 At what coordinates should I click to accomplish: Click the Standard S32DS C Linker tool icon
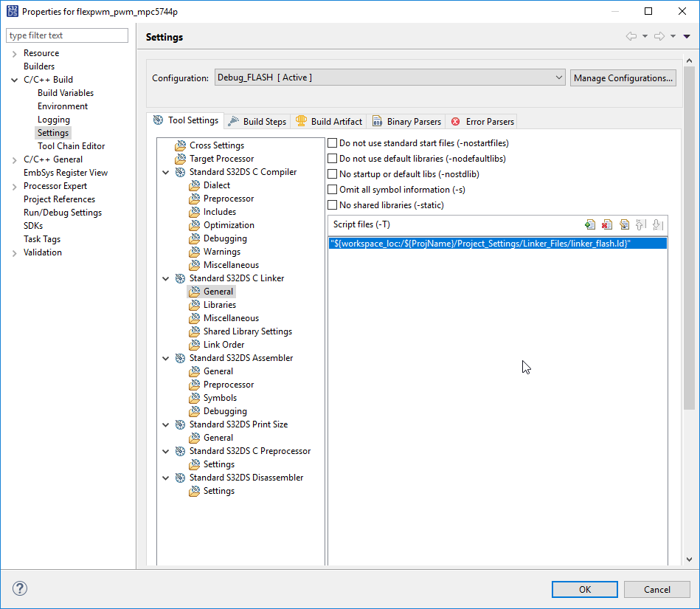181,278
